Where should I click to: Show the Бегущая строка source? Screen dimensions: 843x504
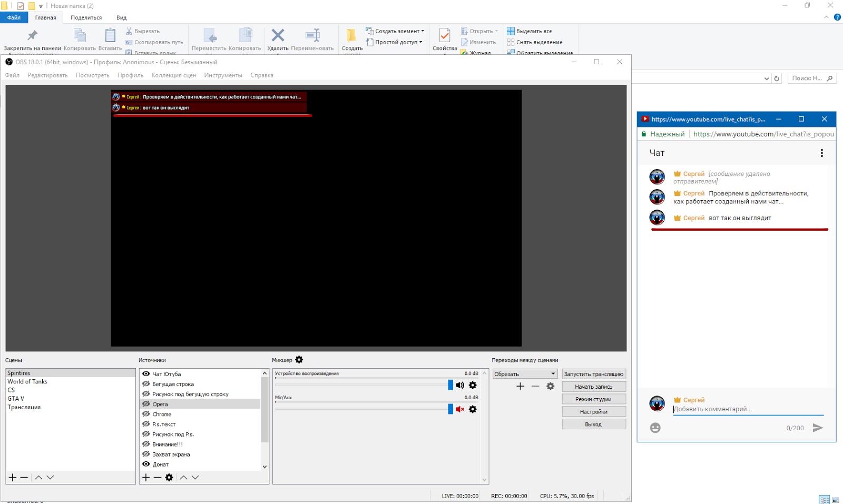coord(146,384)
